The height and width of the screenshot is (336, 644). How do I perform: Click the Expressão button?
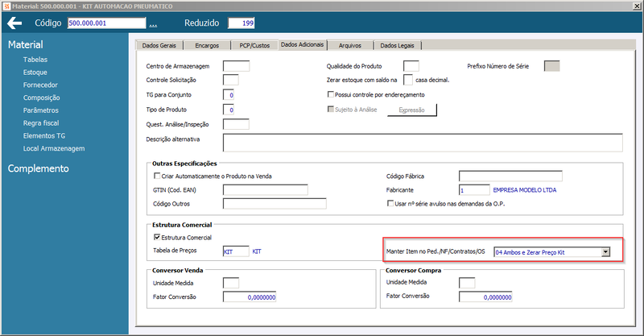click(x=412, y=110)
